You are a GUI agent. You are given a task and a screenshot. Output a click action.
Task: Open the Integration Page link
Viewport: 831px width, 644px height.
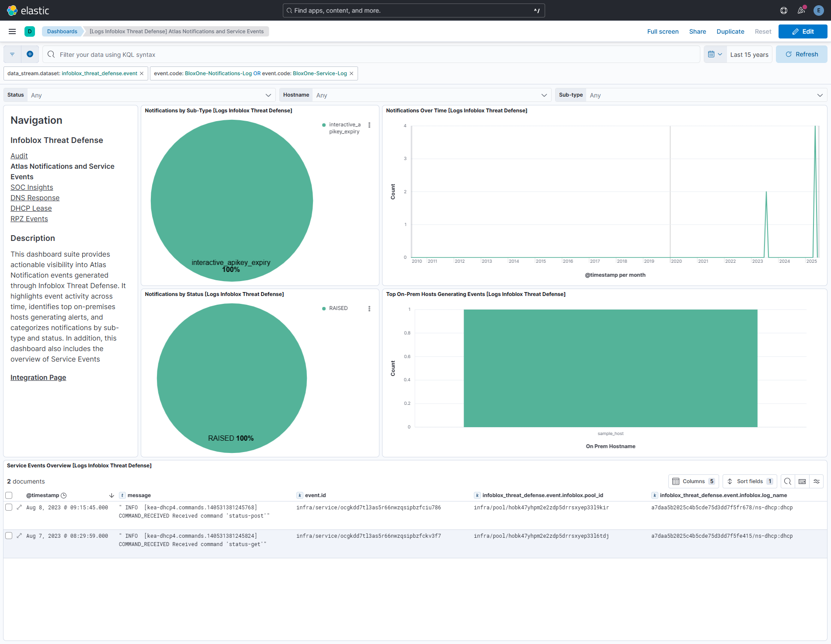(x=38, y=377)
